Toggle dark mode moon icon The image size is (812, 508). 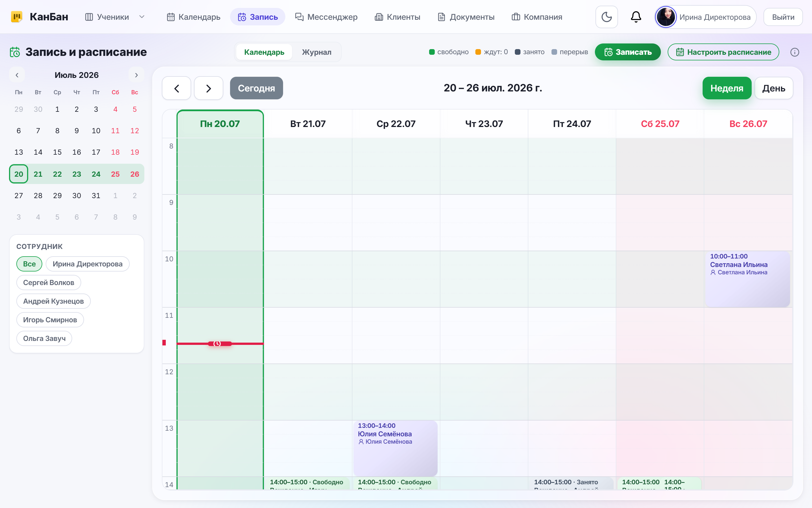(x=606, y=17)
